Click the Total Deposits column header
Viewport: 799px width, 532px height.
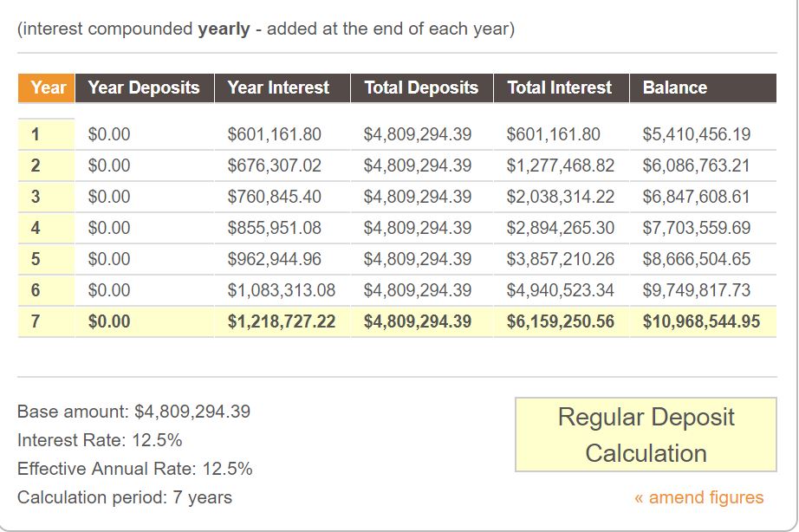point(422,88)
